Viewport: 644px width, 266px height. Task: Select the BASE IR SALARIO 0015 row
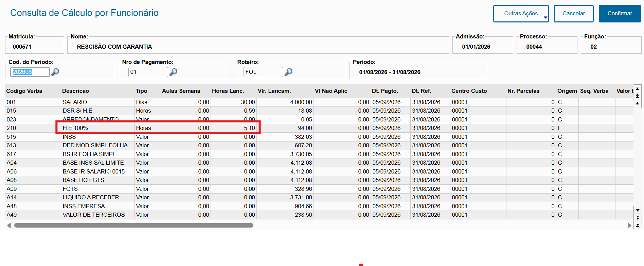[319, 171]
